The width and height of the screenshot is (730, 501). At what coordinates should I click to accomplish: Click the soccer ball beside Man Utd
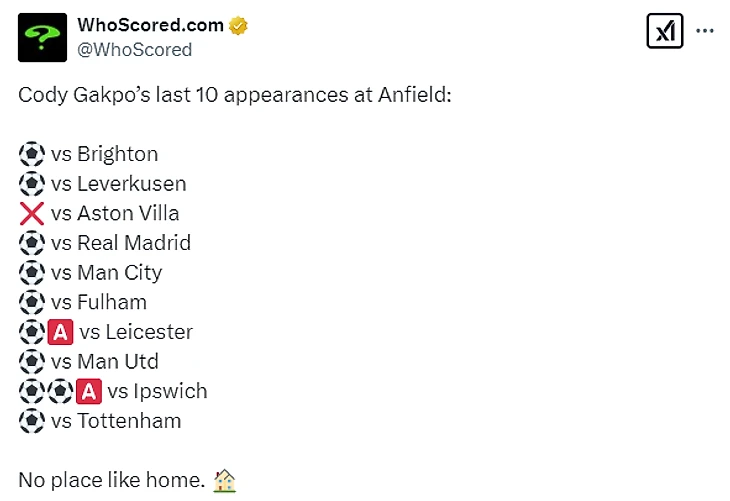32,361
